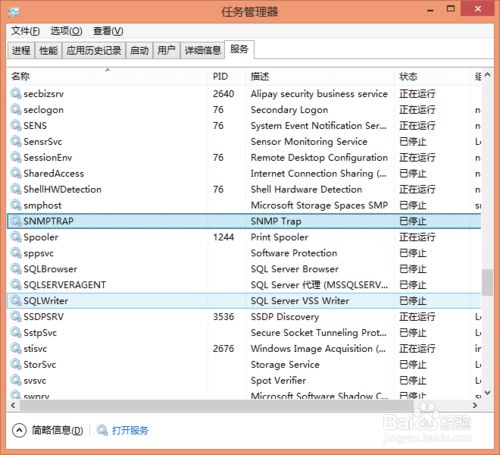The image size is (500, 455).
Task: Click the 简略信息(D) label
Action: tap(57, 430)
